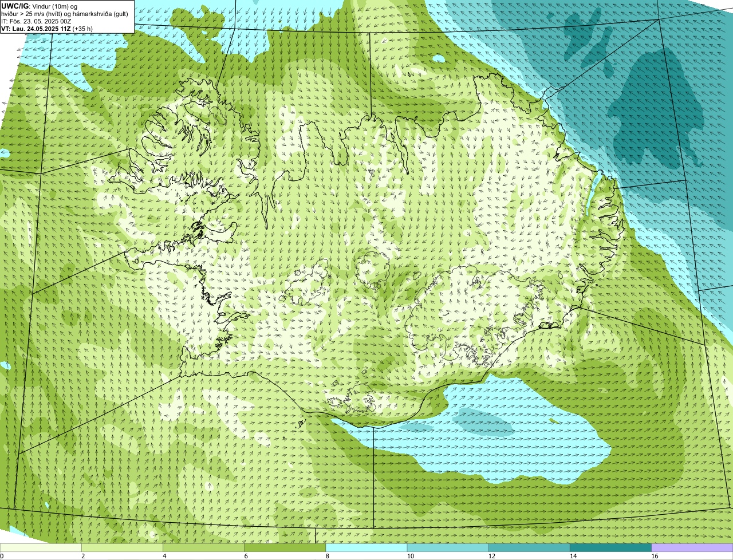This screenshot has height=560, width=733.
Task: Click the '2' label on the color scale
Action: [x=83, y=556]
